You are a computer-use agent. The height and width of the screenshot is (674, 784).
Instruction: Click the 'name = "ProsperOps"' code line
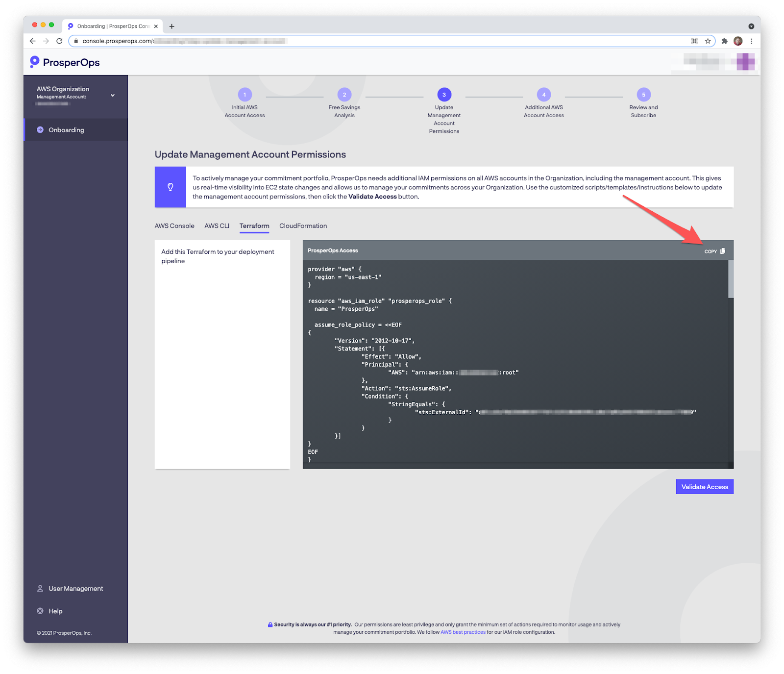pyautogui.click(x=346, y=309)
